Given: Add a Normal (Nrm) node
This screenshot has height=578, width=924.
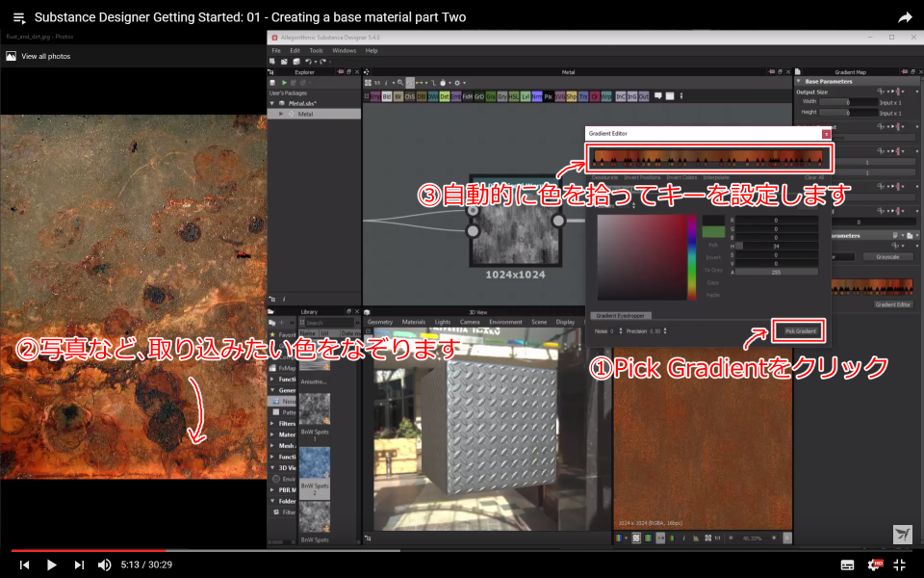Looking at the screenshot, I should pyautogui.click(x=537, y=96).
